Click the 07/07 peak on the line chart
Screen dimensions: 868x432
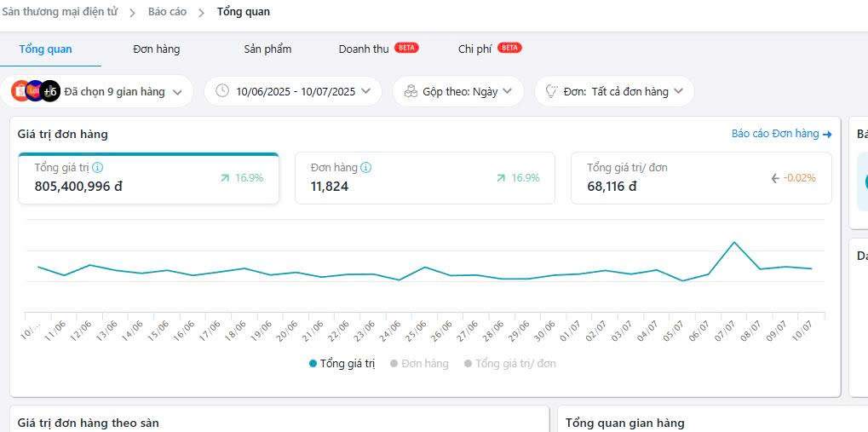[733, 242]
